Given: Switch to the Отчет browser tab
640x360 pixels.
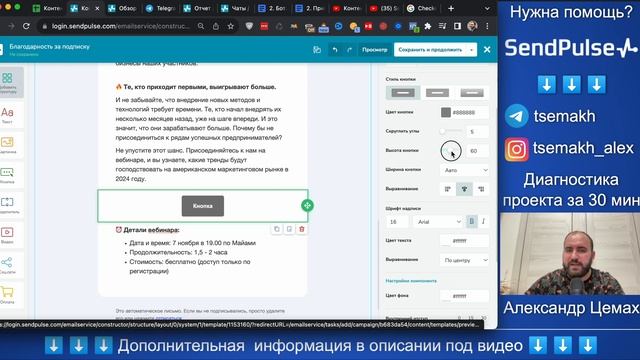Looking at the screenshot, I should [198, 8].
